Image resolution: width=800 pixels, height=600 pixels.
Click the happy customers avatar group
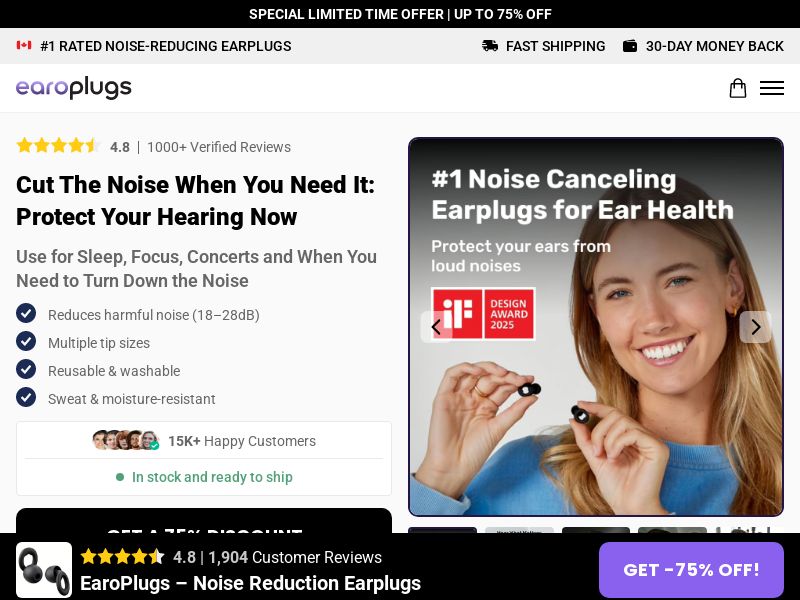pyautogui.click(x=126, y=440)
